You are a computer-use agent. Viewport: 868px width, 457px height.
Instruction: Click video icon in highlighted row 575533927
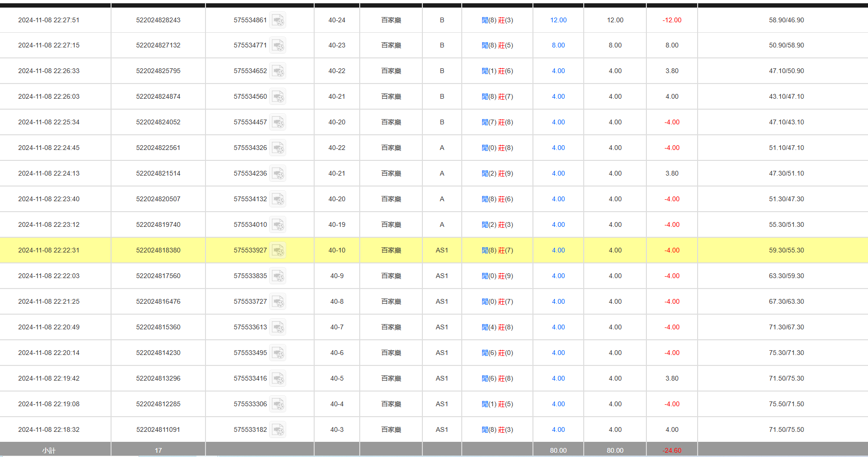[278, 251]
